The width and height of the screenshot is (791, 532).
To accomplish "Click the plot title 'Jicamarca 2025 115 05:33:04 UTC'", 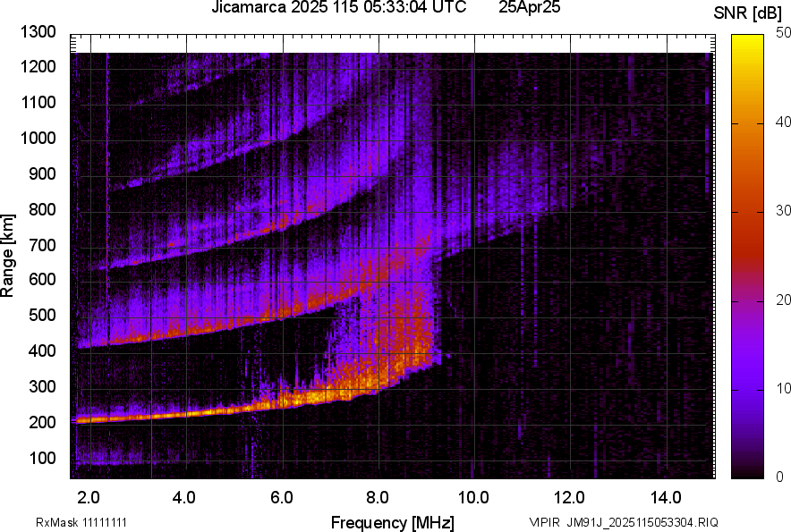I will [338, 7].
